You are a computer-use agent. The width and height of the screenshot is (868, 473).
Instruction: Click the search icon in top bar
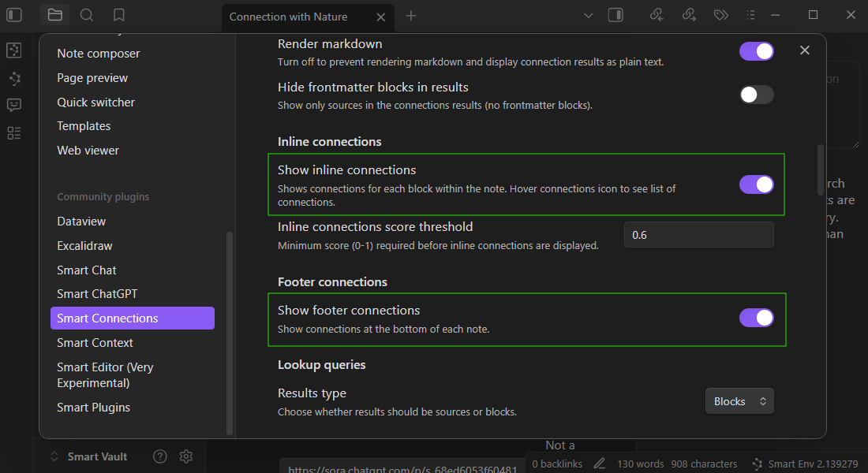(87, 15)
